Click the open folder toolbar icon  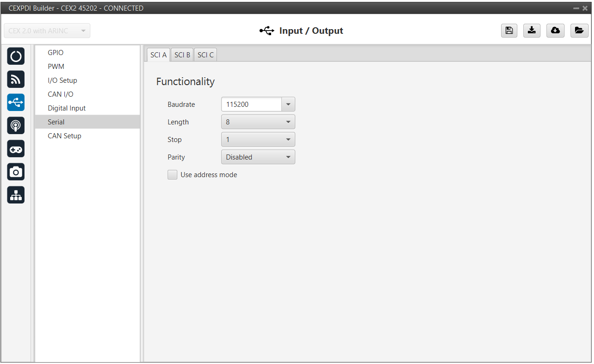pyautogui.click(x=579, y=31)
